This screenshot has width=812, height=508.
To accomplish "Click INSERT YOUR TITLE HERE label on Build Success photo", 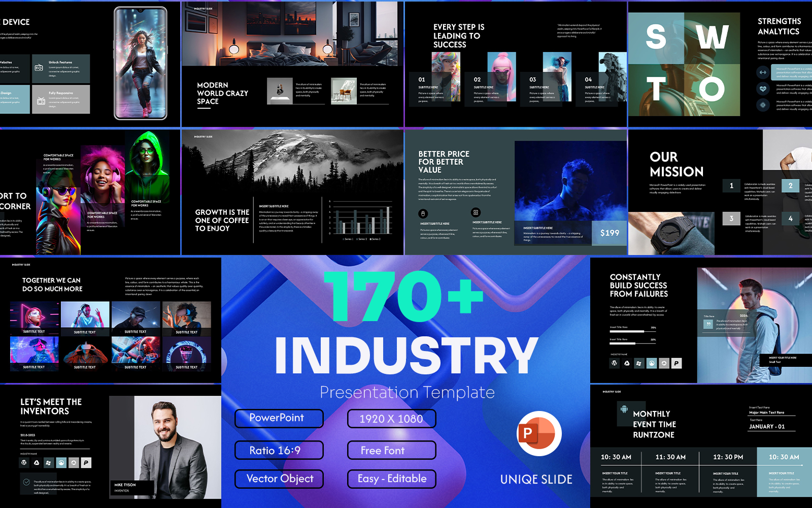I will pos(783,358).
